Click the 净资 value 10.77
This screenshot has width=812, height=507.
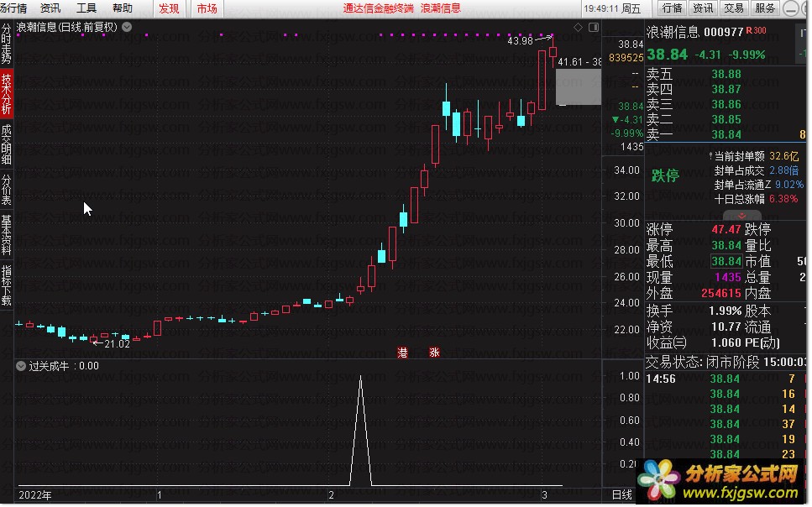coord(726,327)
